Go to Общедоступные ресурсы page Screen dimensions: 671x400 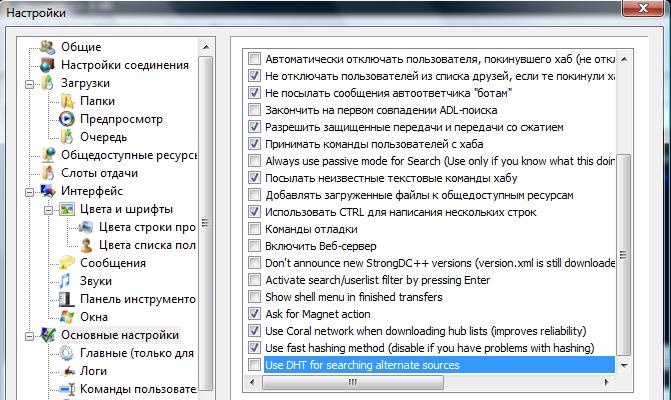[x=127, y=155]
